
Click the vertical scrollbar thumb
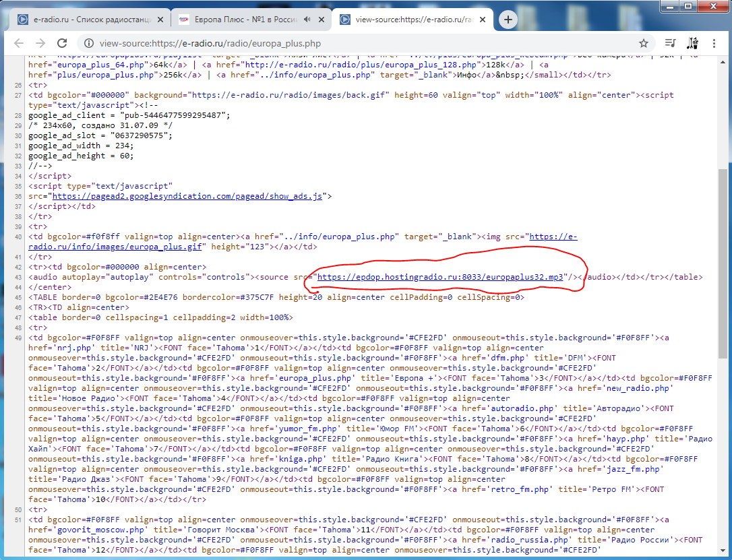pos(723,263)
